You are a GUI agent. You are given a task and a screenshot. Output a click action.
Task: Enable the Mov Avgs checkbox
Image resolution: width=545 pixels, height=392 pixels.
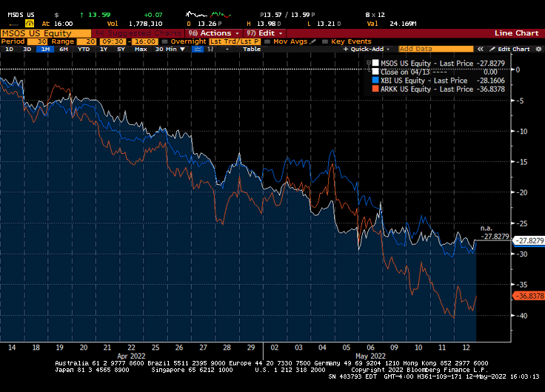[x=267, y=41]
